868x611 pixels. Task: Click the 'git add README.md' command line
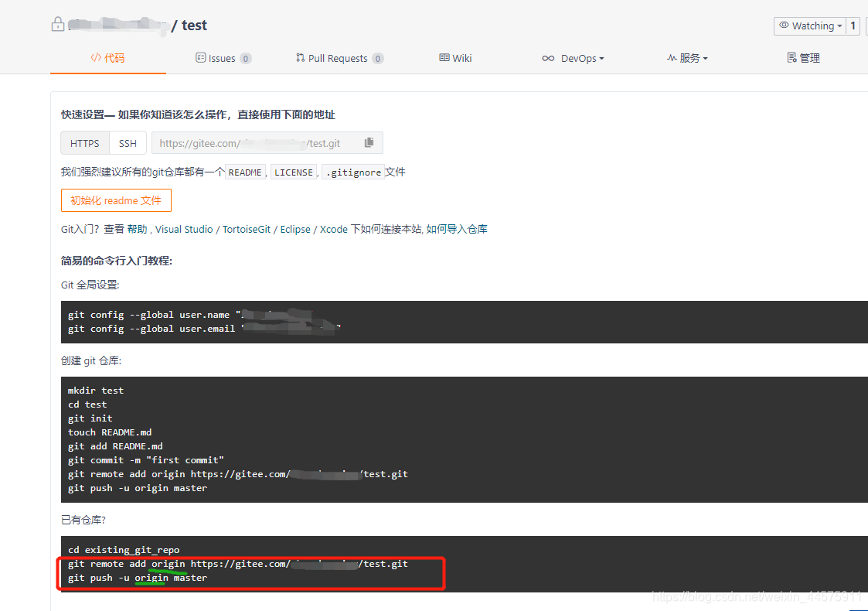coord(115,446)
